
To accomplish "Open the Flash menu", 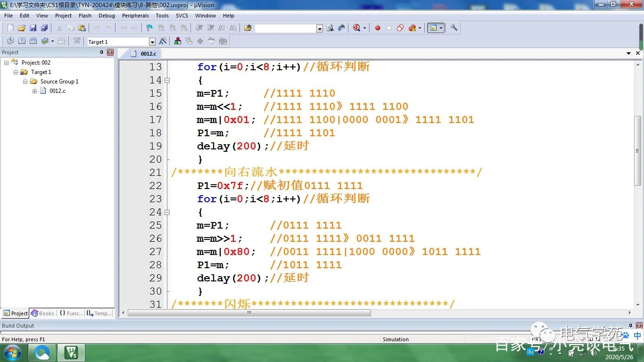I will 85,16.
